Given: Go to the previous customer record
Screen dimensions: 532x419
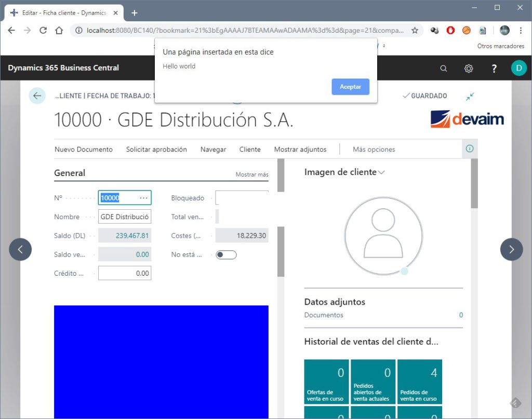Looking at the screenshot, I should (20, 250).
